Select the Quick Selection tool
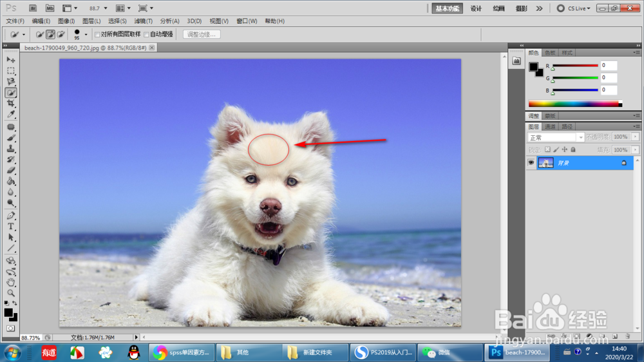The image size is (644, 362). pyautogui.click(x=11, y=93)
